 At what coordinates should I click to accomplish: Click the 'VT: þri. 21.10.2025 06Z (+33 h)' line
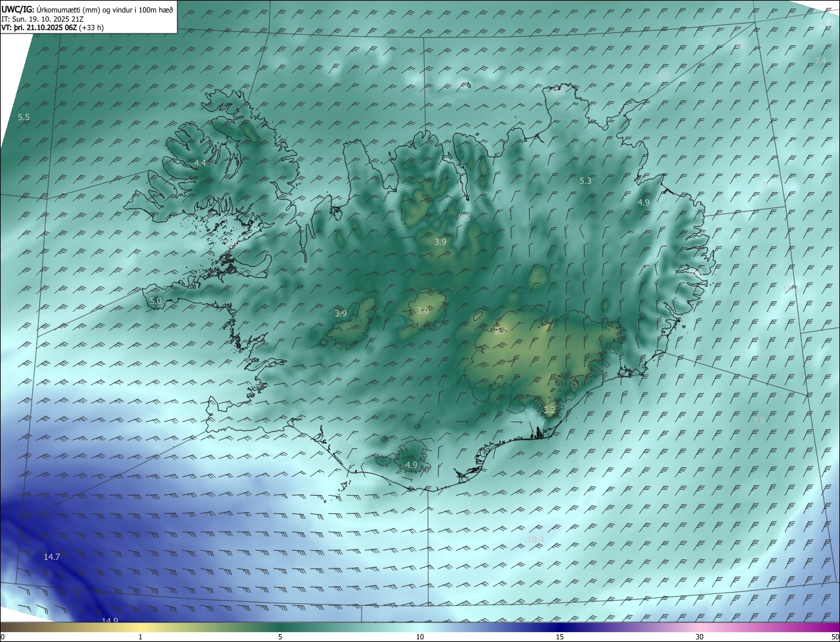(x=52, y=28)
